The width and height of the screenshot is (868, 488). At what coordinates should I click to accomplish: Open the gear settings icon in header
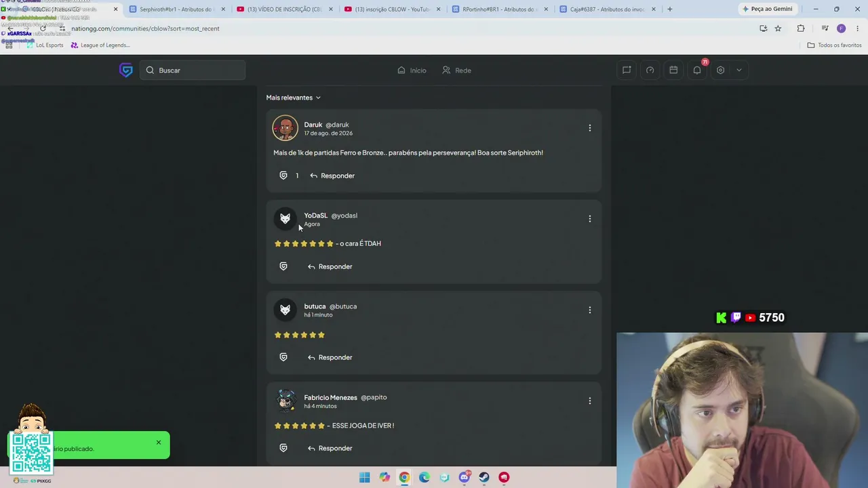(721, 70)
